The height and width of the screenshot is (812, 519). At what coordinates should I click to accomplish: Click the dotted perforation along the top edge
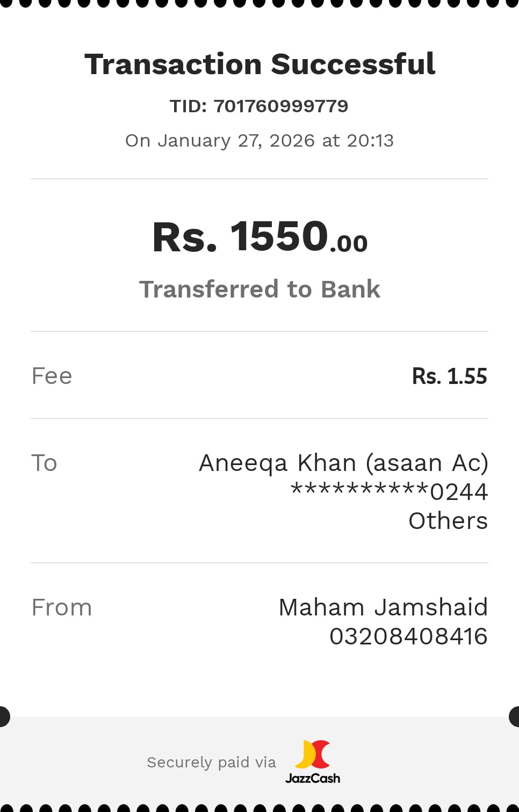point(259,3)
